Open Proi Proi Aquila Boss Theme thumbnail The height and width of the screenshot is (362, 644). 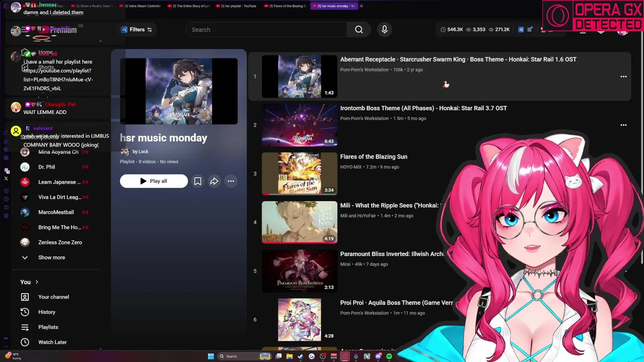(299, 320)
